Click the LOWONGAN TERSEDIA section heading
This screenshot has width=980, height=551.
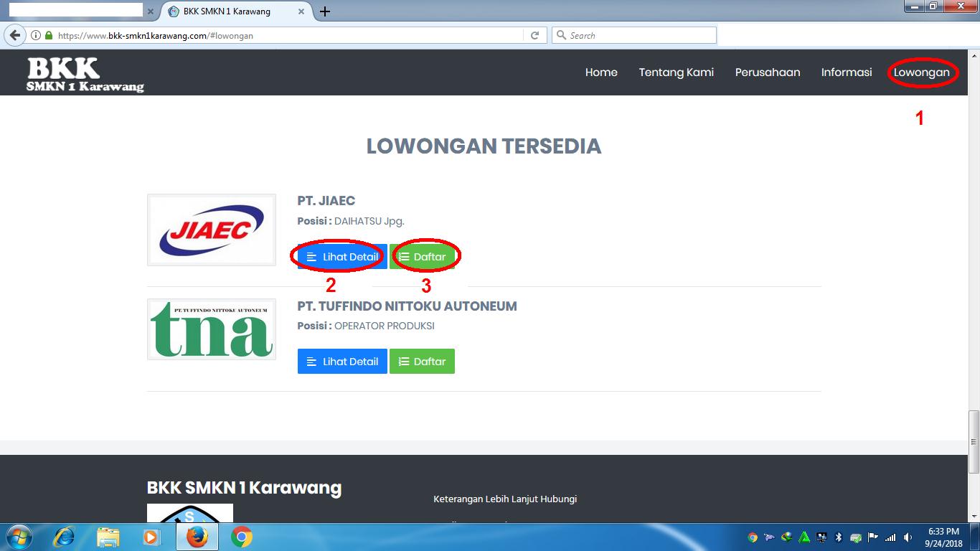point(484,146)
